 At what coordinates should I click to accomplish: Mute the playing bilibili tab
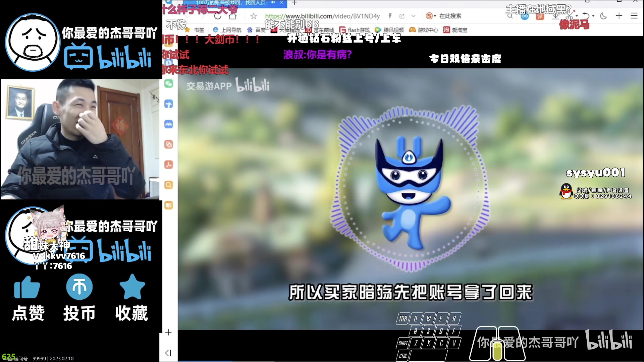(x=273, y=3)
